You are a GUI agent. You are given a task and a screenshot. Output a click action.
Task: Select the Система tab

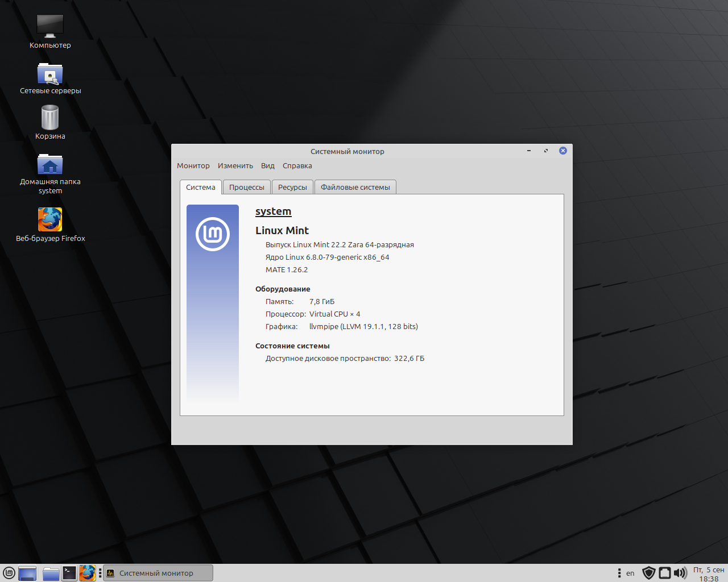(x=201, y=188)
